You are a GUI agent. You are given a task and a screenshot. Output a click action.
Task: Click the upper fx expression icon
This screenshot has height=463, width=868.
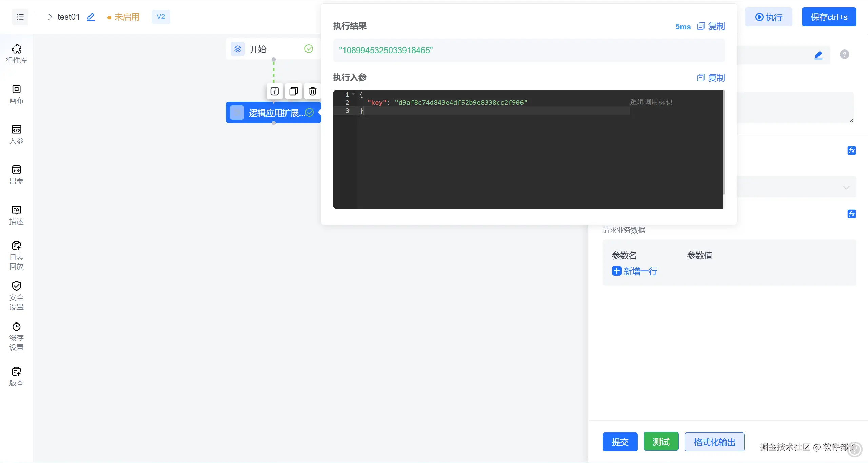click(851, 150)
